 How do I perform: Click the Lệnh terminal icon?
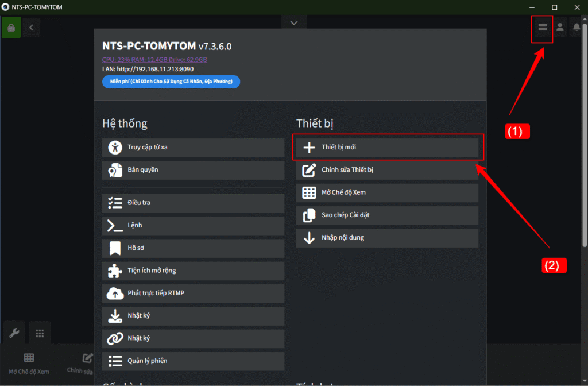point(114,225)
